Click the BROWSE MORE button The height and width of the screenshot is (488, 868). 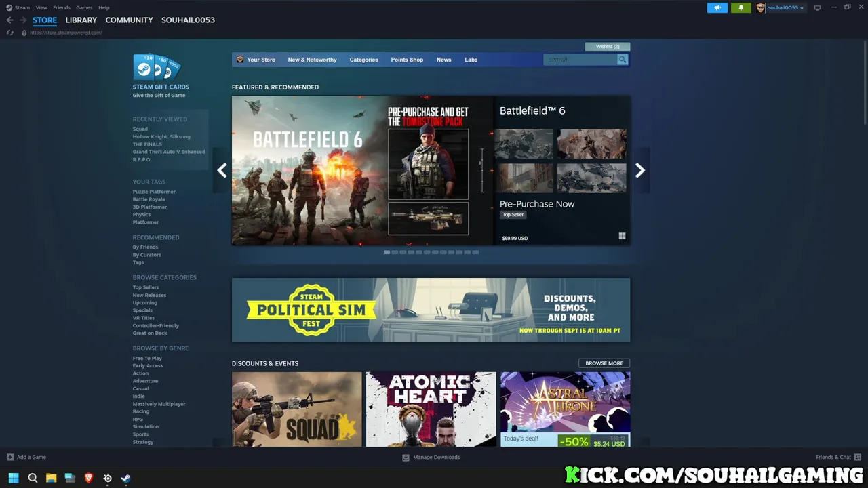pos(604,363)
